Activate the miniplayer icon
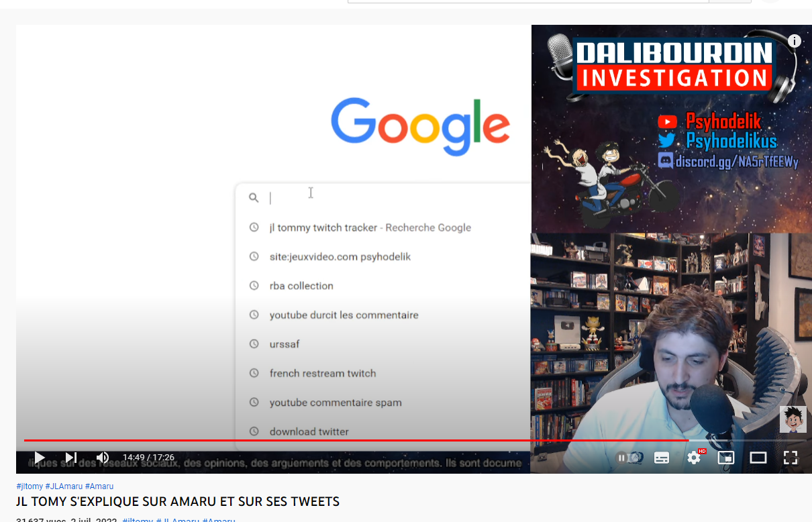Viewport: 812px width, 522px height. click(726, 458)
